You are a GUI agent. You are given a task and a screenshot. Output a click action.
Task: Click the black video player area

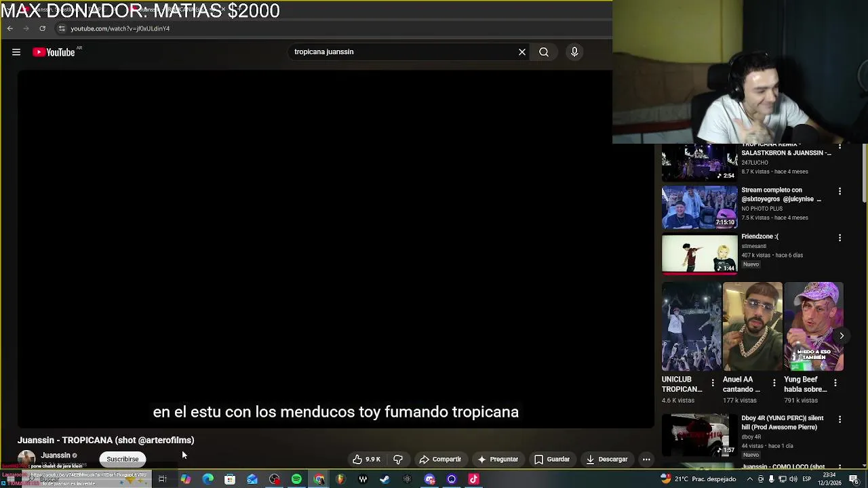[x=336, y=248]
